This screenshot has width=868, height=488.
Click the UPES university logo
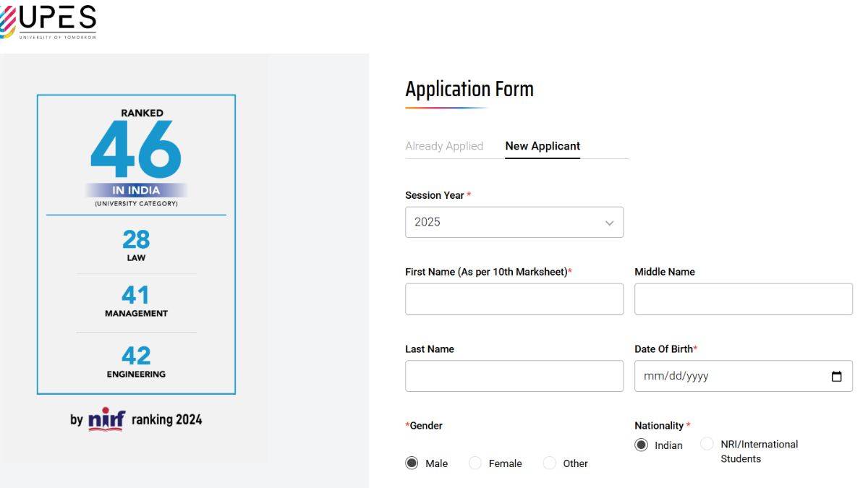click(51, 20)
